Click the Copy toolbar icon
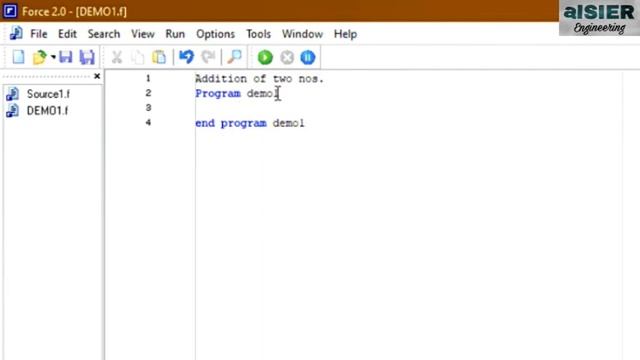Viewport: 640px width, 360px height. click(138, 57)
